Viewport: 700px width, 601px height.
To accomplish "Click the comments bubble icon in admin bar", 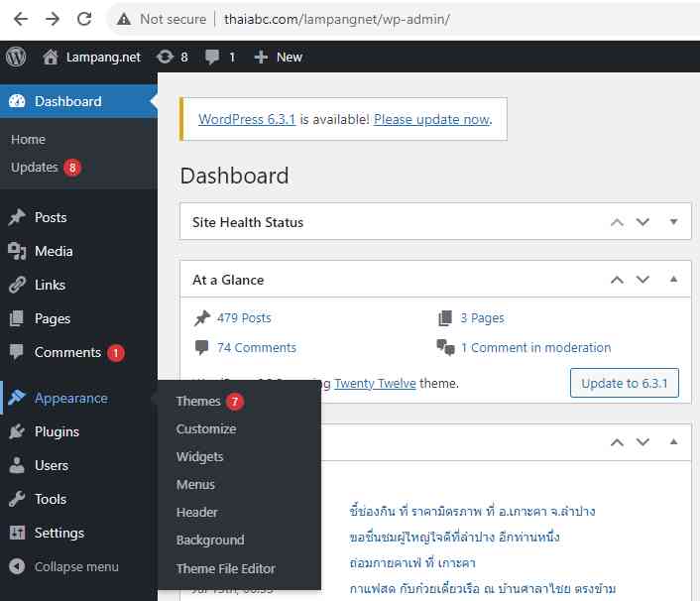I will click(x=212, y=57).
